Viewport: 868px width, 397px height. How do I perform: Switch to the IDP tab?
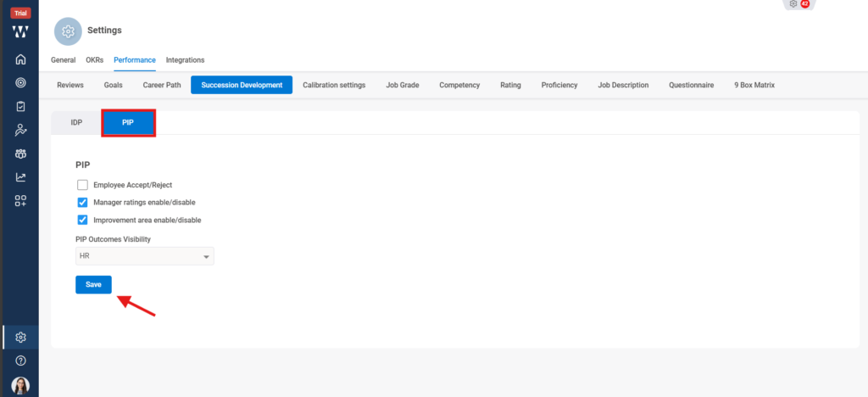(x=76, y=122)
